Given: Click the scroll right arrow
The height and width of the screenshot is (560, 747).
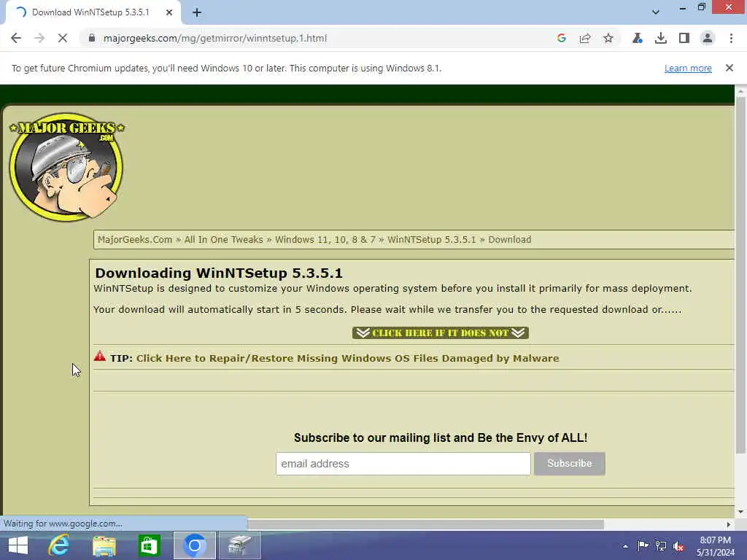Looking at the screenshot, I should (729, 524).
